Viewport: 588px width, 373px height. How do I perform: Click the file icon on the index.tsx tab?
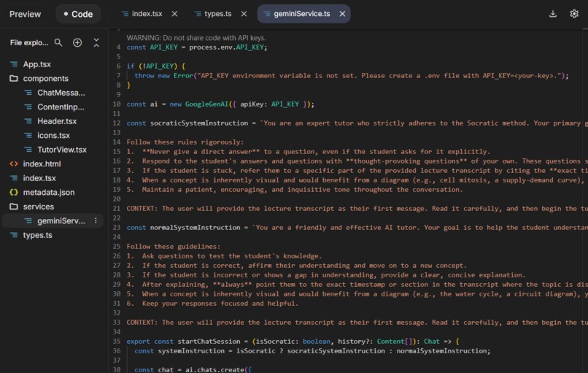125,14
